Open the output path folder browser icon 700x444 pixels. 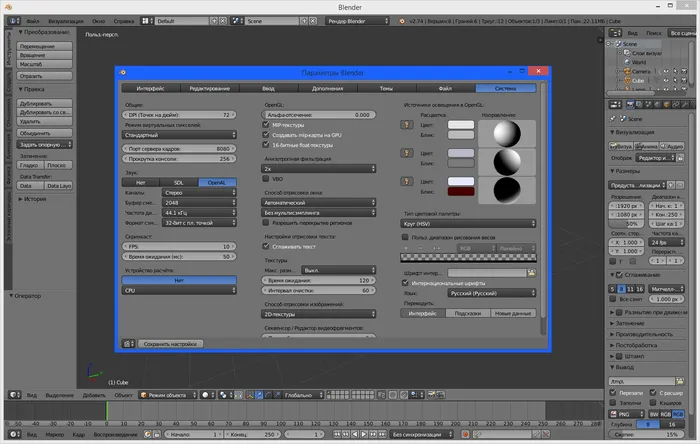coord(679,381)
